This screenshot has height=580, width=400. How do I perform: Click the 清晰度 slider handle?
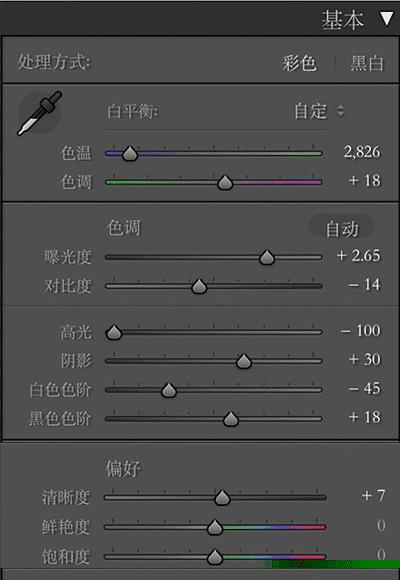click(222, 498)
